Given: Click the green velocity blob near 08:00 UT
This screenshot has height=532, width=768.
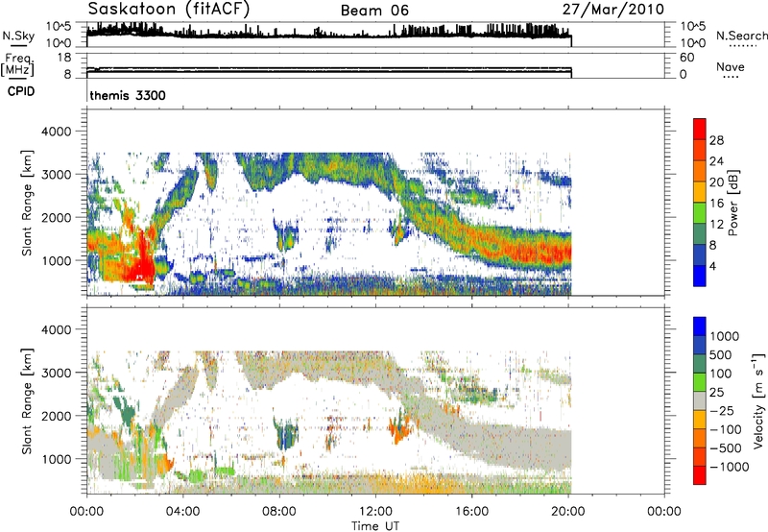Looking at the screenshot, I should (x=286, y=433).
